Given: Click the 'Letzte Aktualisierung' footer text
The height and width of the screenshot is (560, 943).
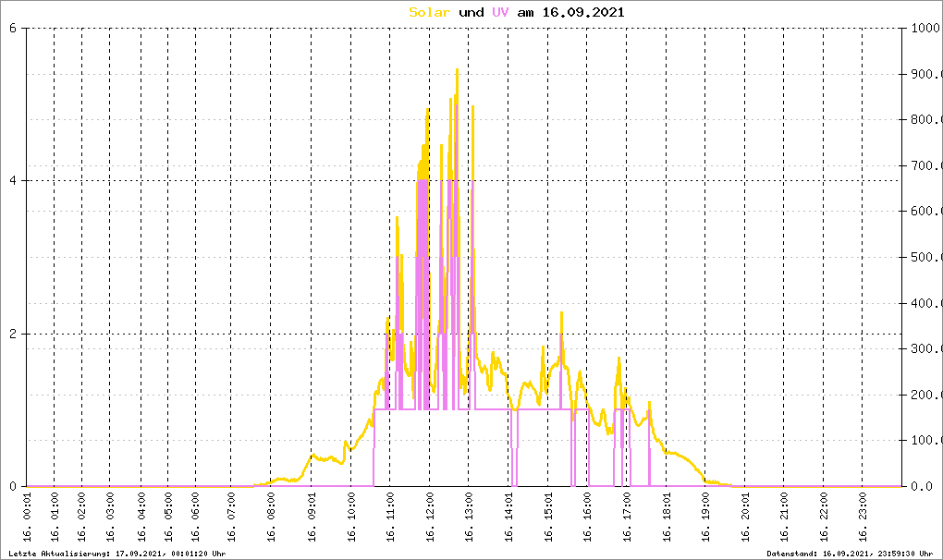Looking at the screenshot, I should (x=117, y=554).
